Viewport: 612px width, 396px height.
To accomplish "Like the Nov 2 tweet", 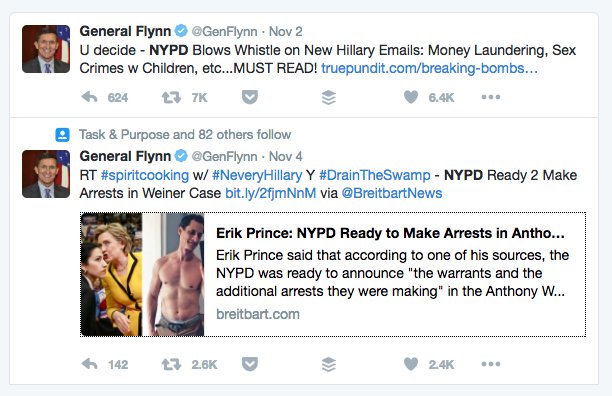I will tap(411, 97).
